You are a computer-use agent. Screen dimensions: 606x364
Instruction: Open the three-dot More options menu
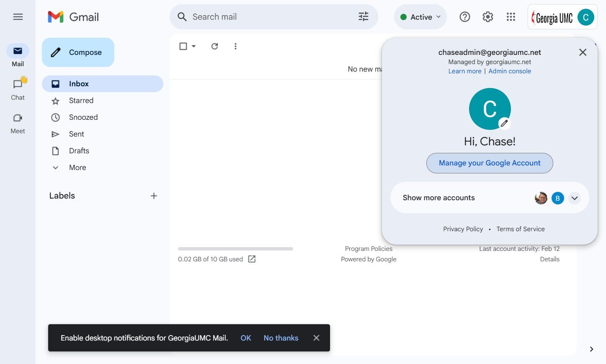235,46
